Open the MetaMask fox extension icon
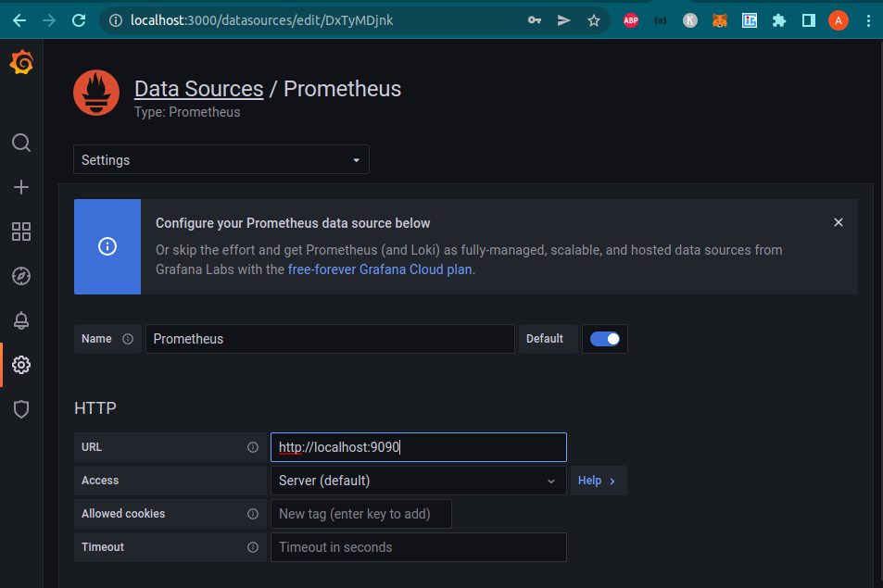883x588 pixels. [720, 19]
